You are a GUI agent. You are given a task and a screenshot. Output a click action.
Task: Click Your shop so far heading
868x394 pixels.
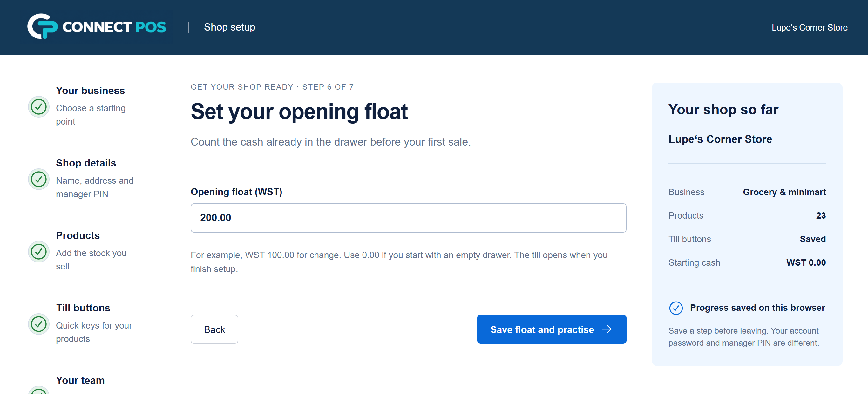pos(723,110)
